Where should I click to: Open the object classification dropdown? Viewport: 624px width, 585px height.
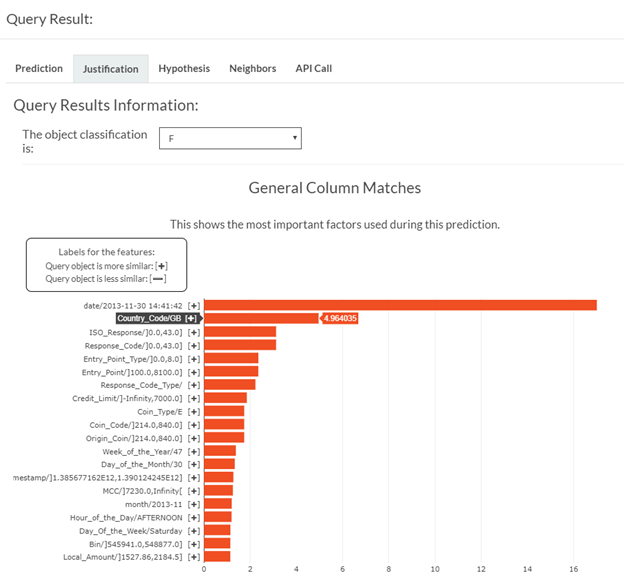click(230, 138)
